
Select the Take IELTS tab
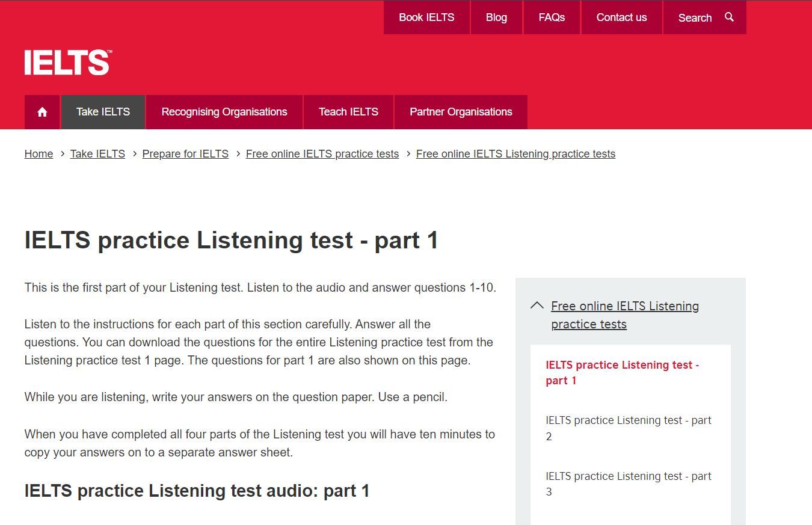(103, 112)
